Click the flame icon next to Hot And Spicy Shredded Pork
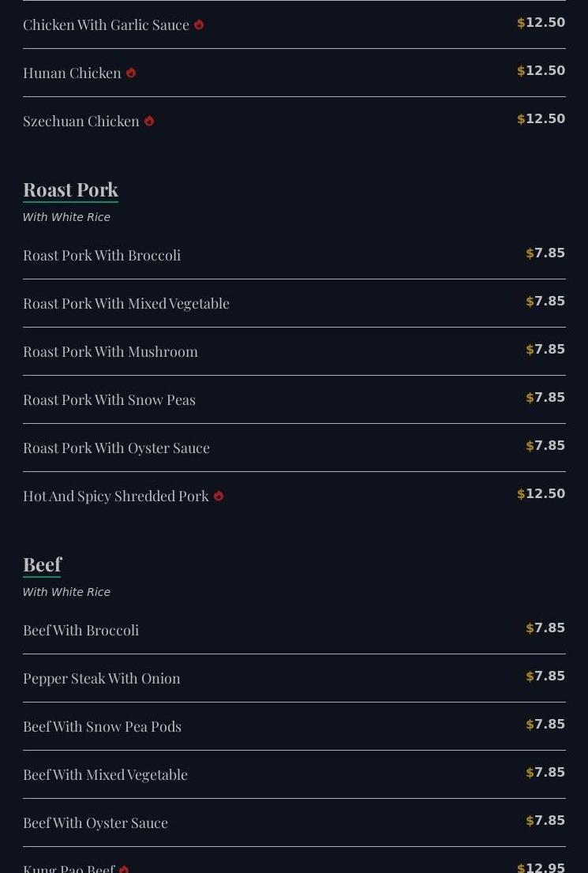Image resolution: width=588 pixels, height=873 pixels. [x=219, y=496]
